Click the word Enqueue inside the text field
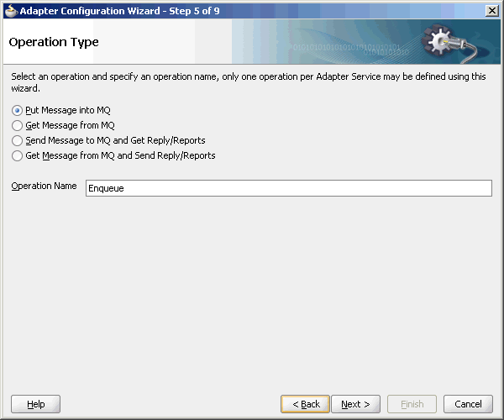The image size is (504, 420). point(106,188)
